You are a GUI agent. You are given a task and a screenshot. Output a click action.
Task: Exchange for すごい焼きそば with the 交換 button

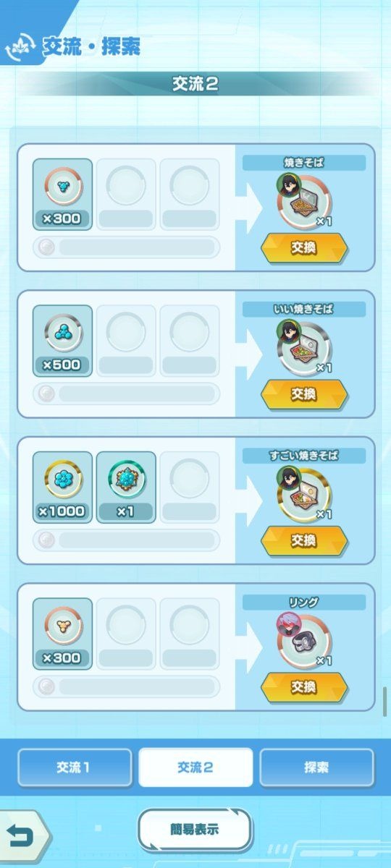point(304,540)
